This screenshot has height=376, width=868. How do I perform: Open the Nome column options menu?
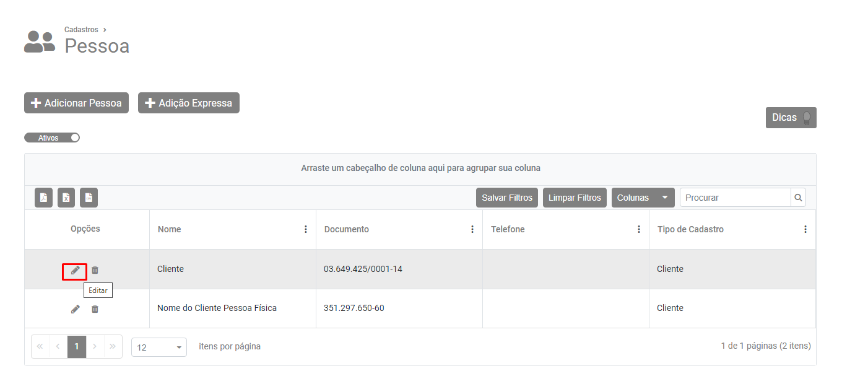[305, 229]
